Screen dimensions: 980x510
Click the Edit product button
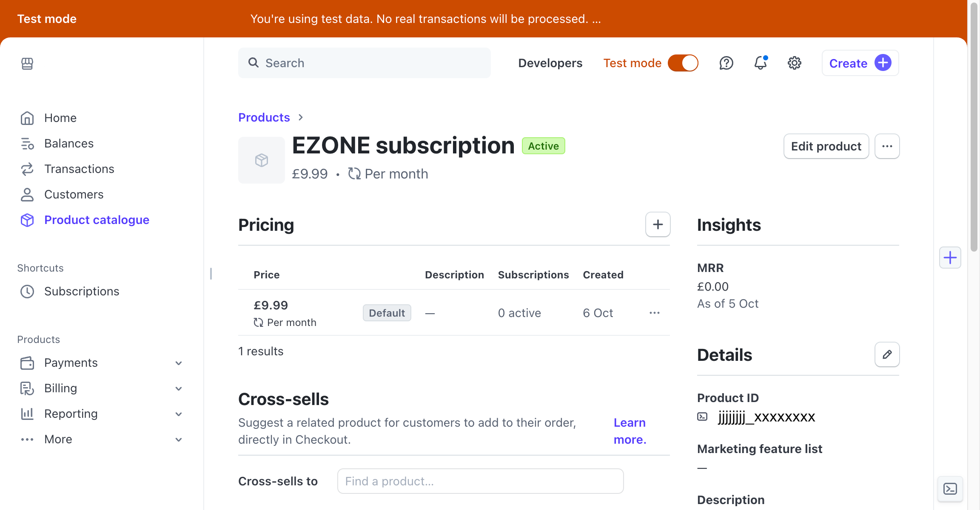click(x=826, y=146)
